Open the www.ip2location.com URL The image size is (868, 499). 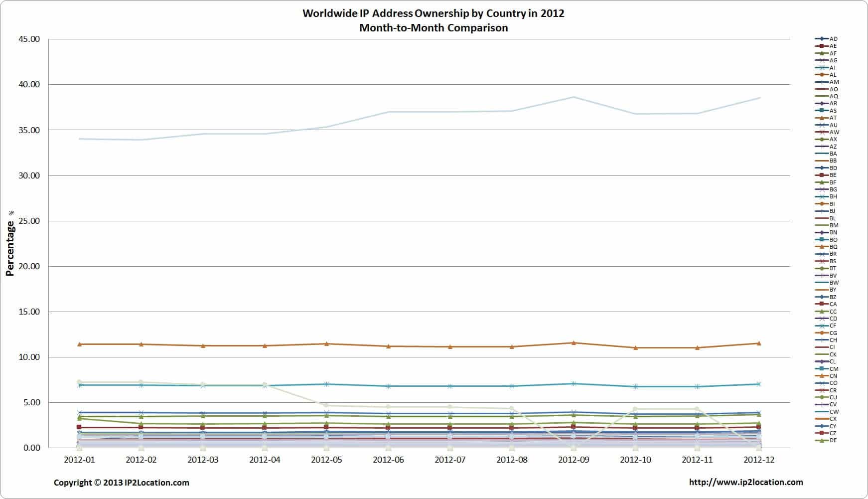pos(745,482)
